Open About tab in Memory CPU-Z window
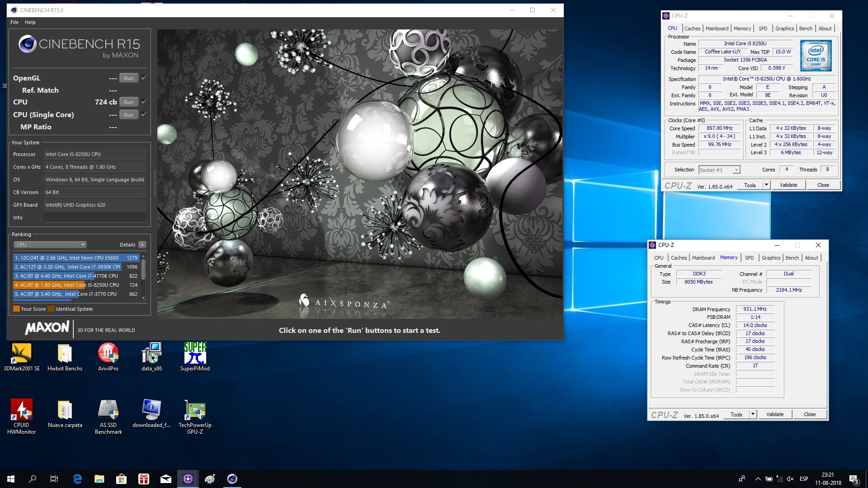The image size is (868, 488). coord(811,258)
